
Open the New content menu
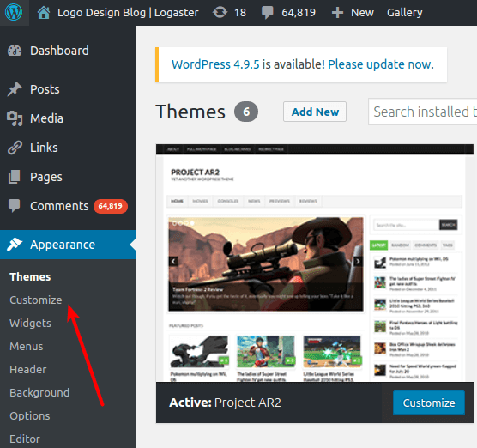362,13
